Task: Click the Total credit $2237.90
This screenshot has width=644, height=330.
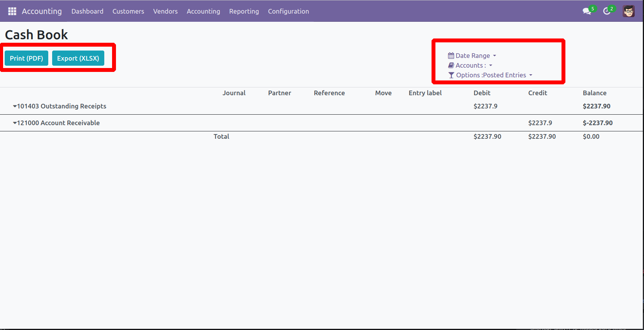Action: pyautogui.click(x=542, y=136)
